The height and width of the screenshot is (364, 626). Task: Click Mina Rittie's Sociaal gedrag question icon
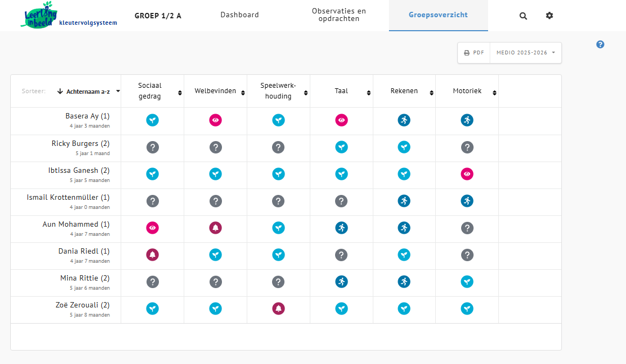pos(152,282)
